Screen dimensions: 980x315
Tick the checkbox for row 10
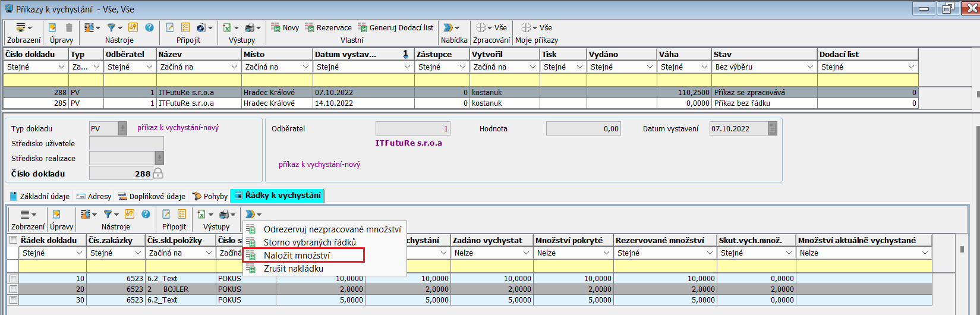tap(13, 279)
